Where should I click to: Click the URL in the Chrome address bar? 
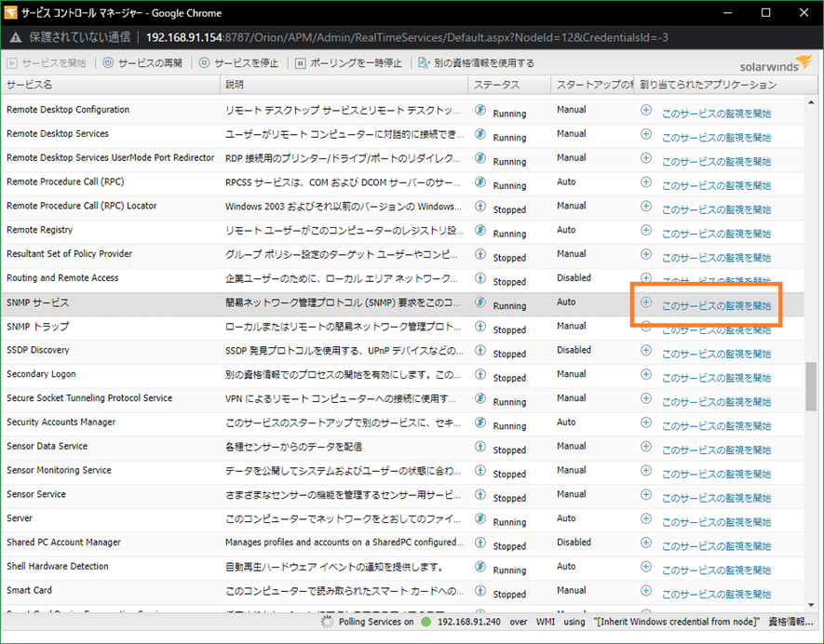pos(407,37)
